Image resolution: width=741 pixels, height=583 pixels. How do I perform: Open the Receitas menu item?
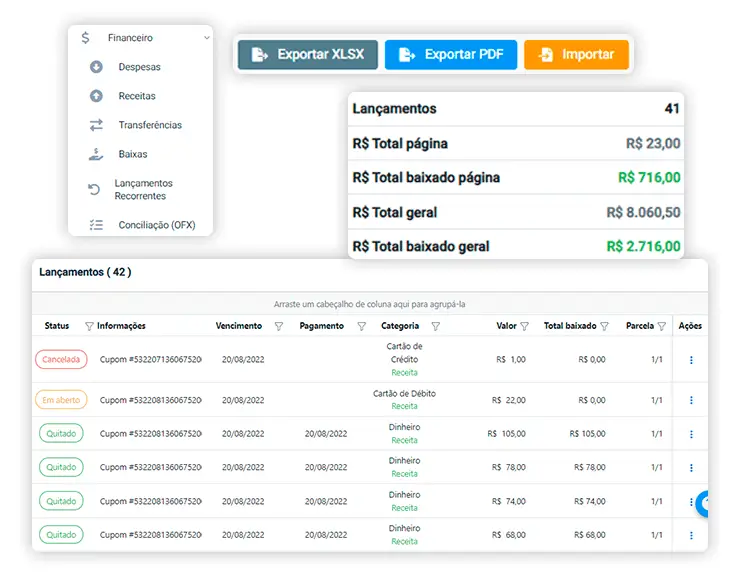[137, 96]
